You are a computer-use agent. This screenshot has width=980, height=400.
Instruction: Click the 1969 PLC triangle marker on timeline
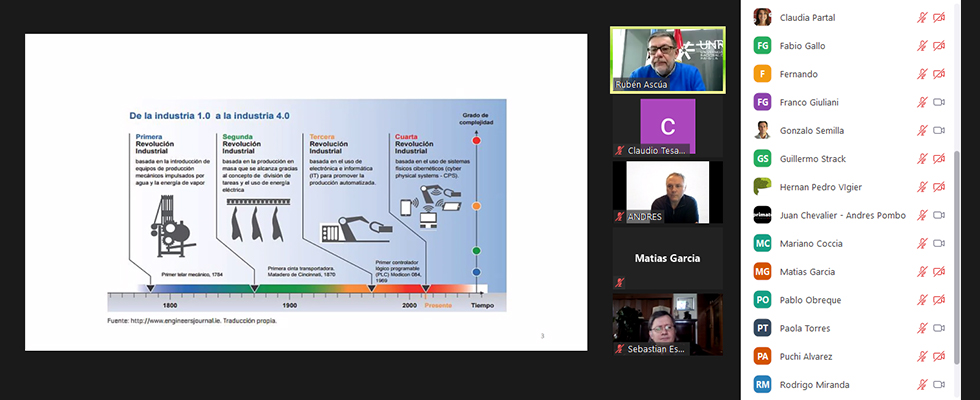[x=371, y=288]
